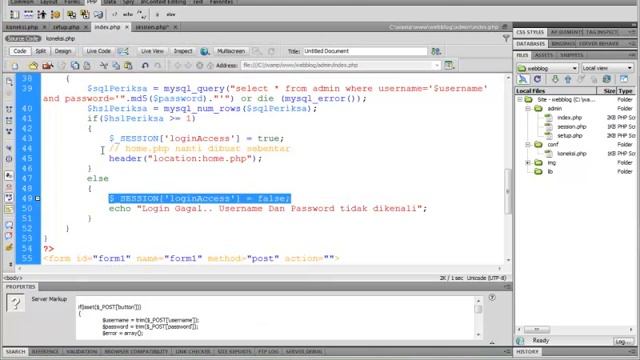
Task: Click the Paste clipboard icon in toolbar
Action: click(x=128, y=65)
